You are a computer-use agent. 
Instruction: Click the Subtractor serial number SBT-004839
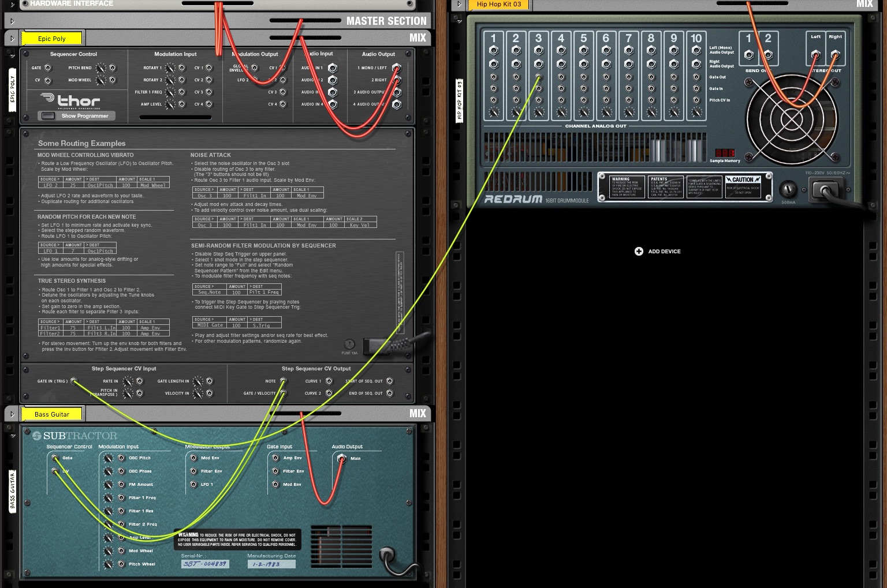[205, 564]
